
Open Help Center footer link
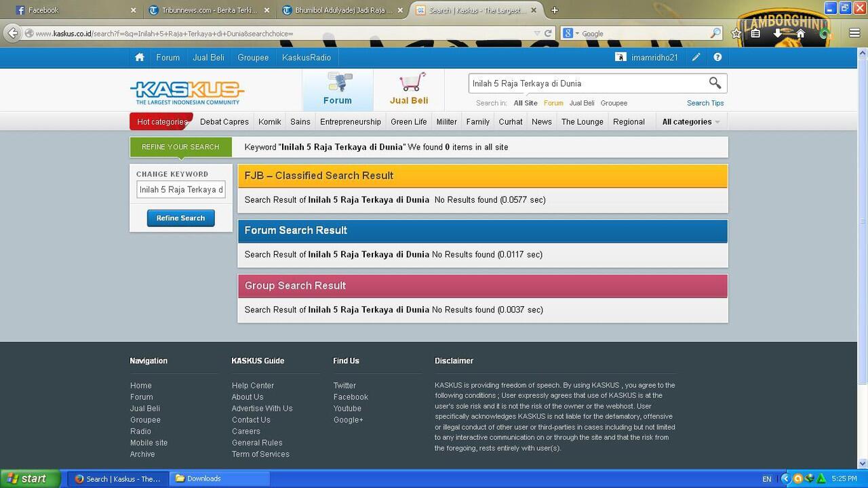pyautogui.click(x=253, y=386)
